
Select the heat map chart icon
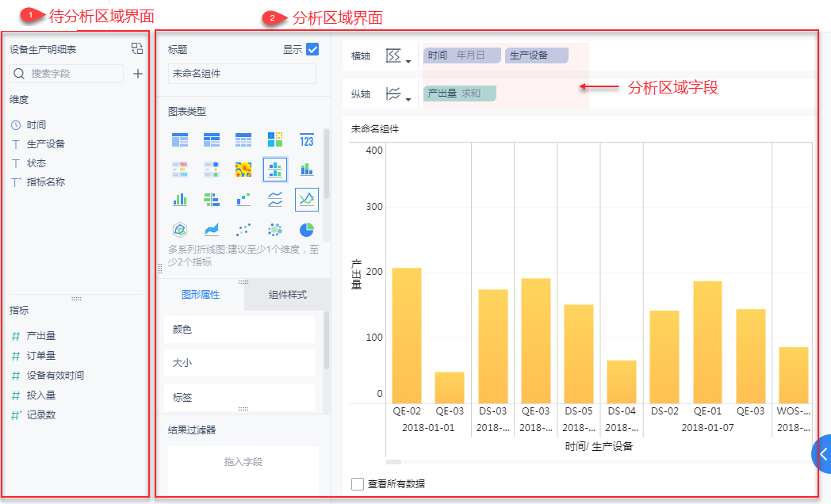(243, 170)
